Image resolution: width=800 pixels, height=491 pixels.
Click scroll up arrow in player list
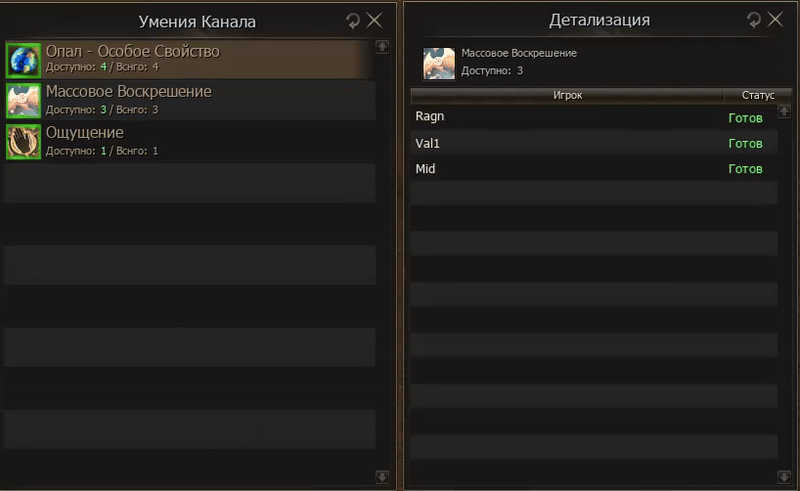(x=784, y=111)
